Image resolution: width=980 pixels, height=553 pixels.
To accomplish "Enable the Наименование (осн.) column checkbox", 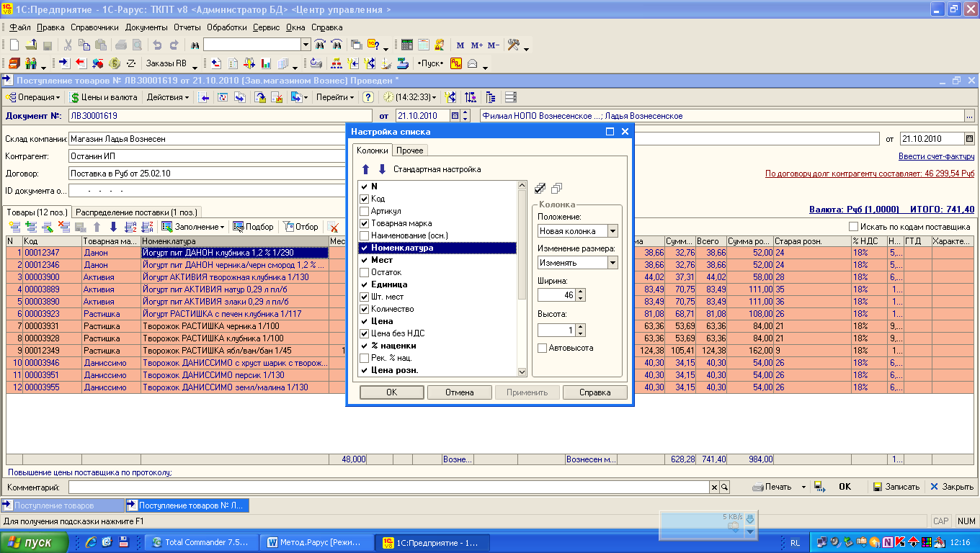I will click(365, 235).
